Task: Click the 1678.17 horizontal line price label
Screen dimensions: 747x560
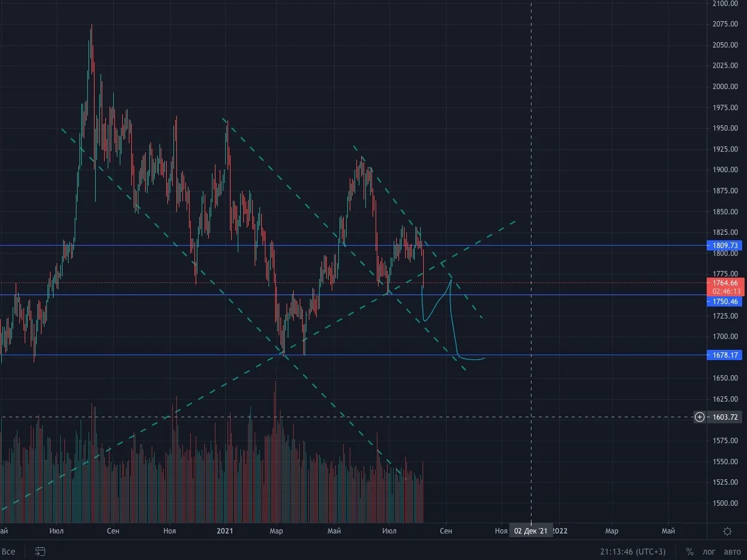Action: click(x=726, y=355)
